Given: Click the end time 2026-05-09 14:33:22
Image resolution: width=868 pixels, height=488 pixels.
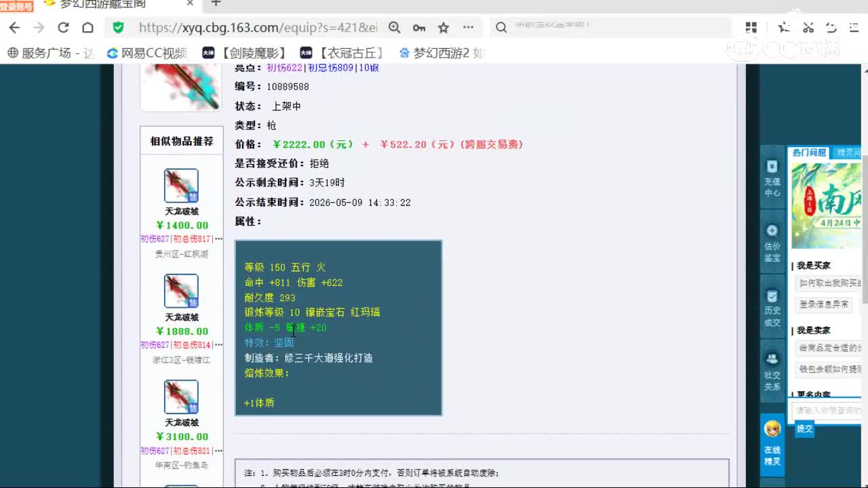Looking at the screenshot, I should click(x=359, y=203).
